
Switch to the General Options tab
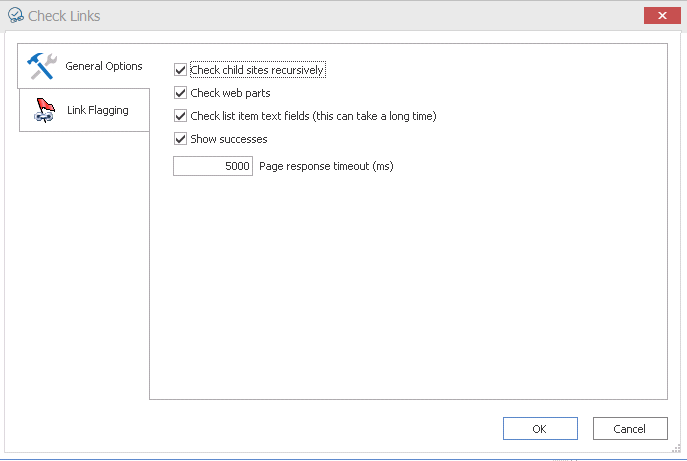(103, 66)
